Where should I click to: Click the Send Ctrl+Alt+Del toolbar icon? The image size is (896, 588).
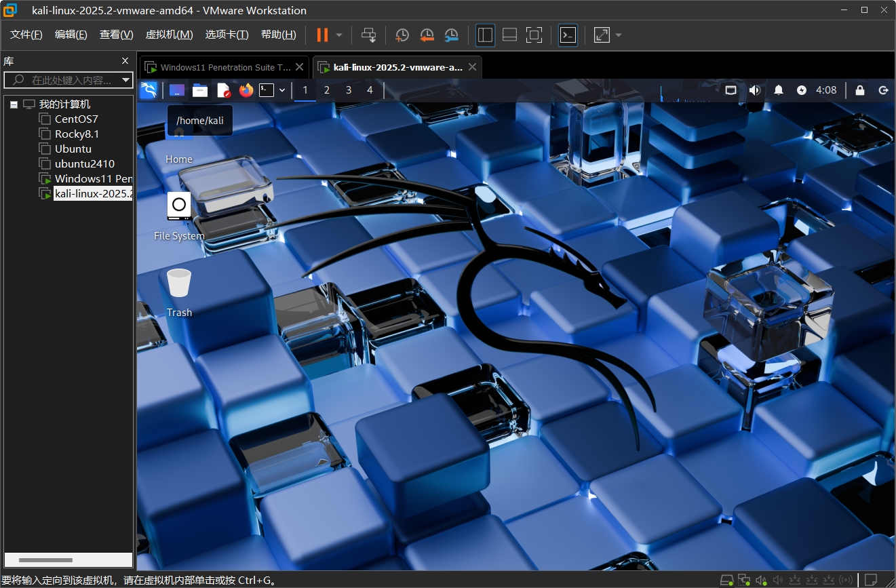coord(368,35)
